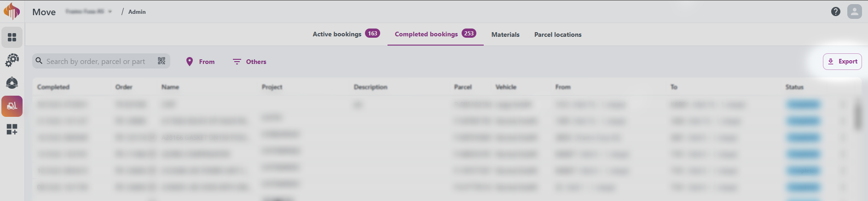Open the From location filter
This screenshot has width=868, height=201.
point(200,62)
